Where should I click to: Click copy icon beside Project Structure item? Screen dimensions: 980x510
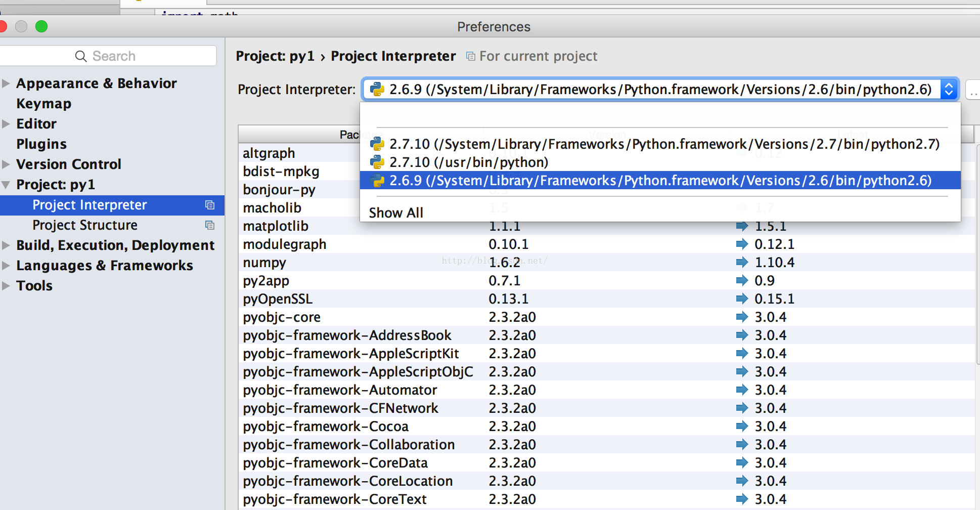click(x=210, y=225)
